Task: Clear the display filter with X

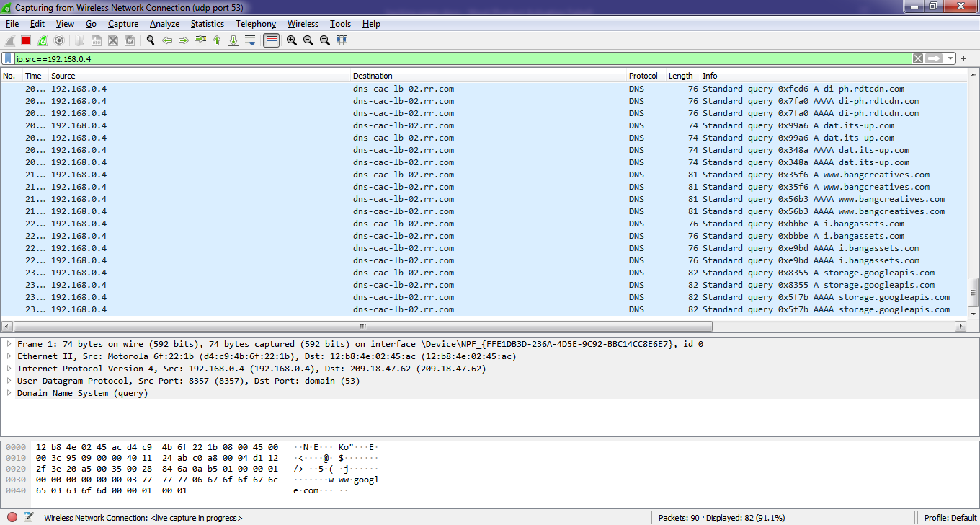Action: pos(918,58)
